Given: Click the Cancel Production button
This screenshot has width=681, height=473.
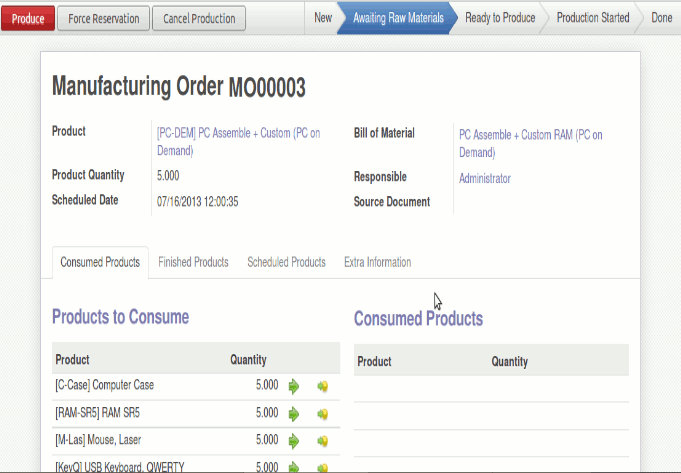Looking at the screenshot, I should pos(199,18).
